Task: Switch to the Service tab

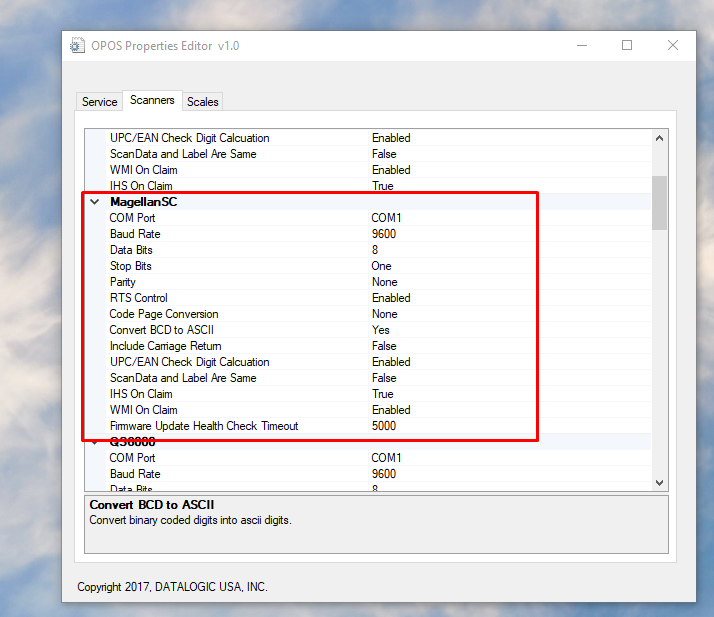Action: click(x=99, y=102)
